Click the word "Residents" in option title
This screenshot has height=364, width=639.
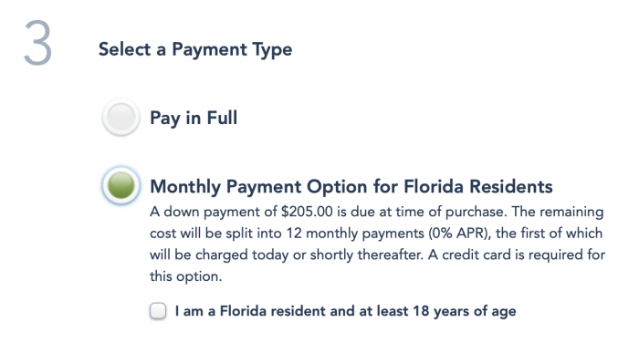click(511, 187)
